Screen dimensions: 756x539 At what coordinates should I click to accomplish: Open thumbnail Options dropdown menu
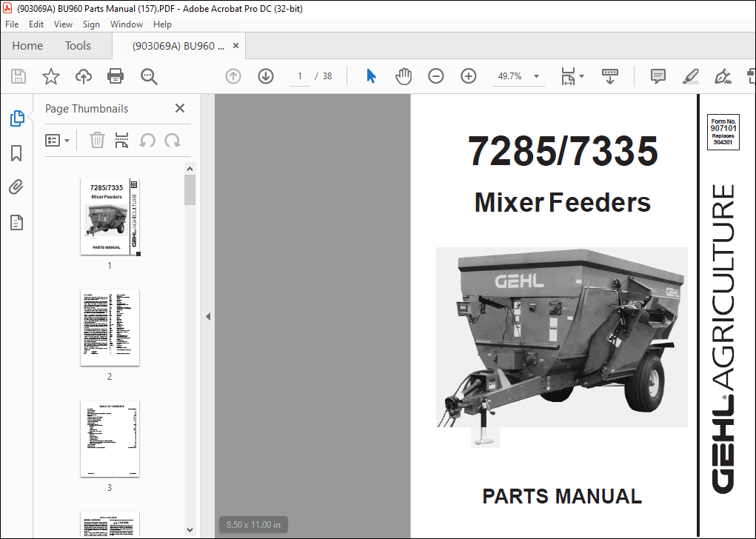click(x=57, y=140)
